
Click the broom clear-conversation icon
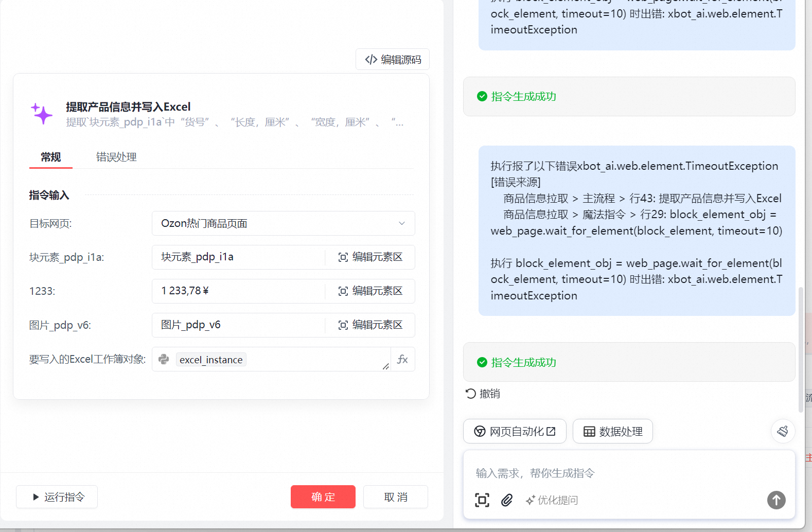(783, 431)
